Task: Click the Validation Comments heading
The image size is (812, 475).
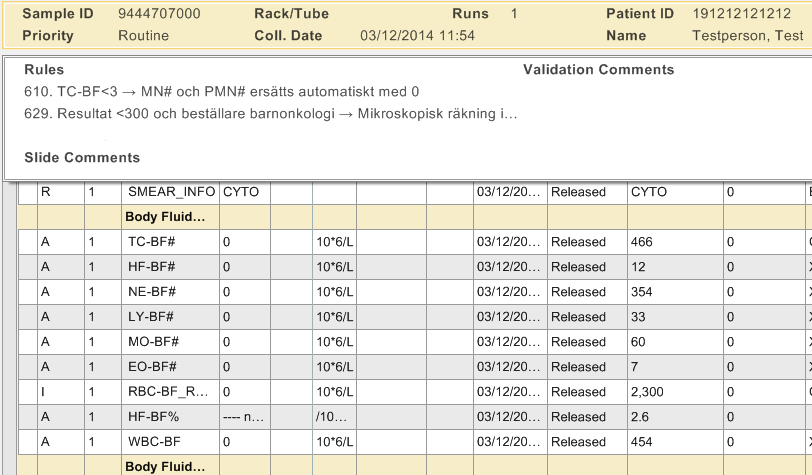Action: coord(598,70)
